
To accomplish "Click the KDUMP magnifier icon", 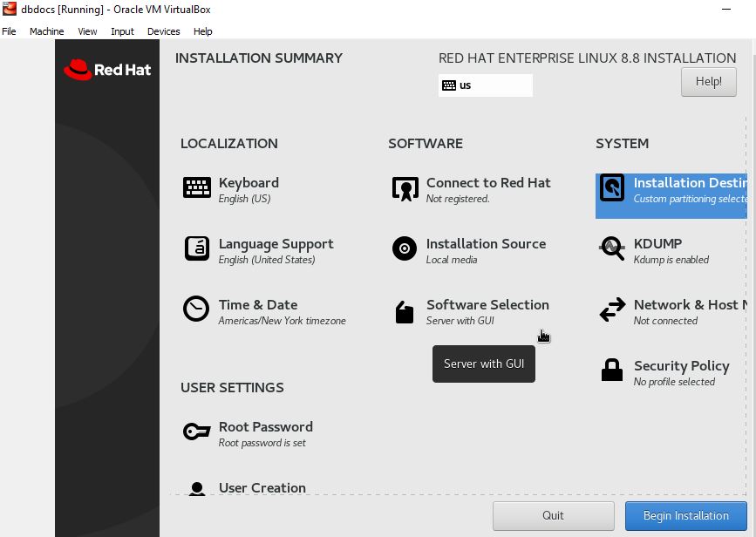I will 612,249.
